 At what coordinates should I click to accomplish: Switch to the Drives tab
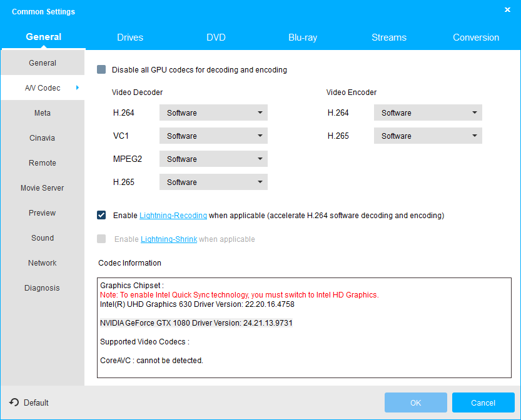130,37
